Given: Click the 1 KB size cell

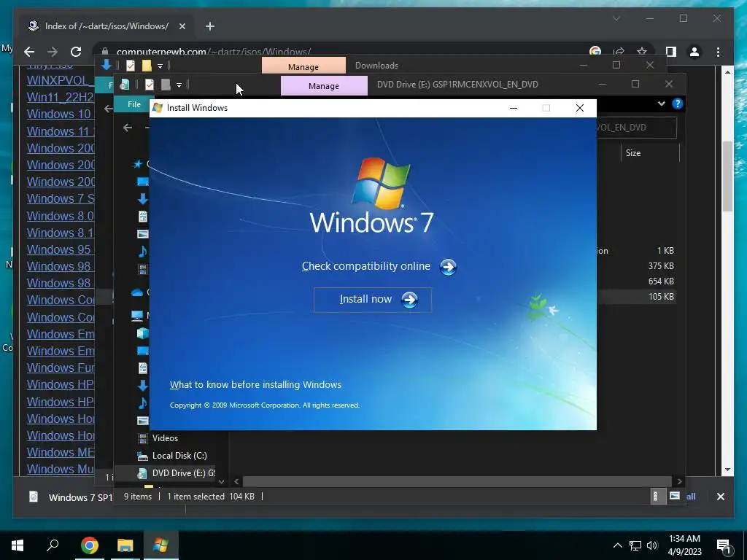Looking at the screenshot, I should tap(665, 251).
